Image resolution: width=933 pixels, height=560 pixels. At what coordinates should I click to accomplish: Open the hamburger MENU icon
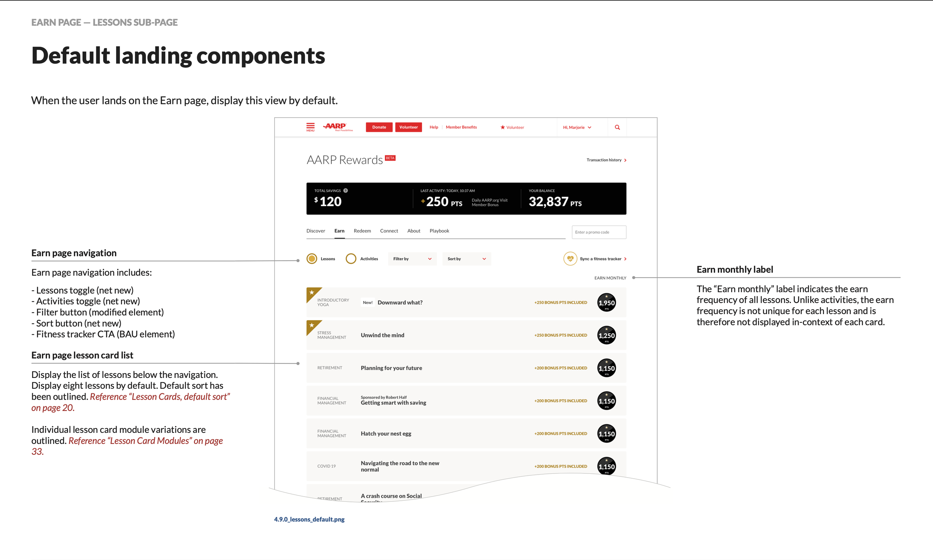pyautogui.click(x=310, y=127)
